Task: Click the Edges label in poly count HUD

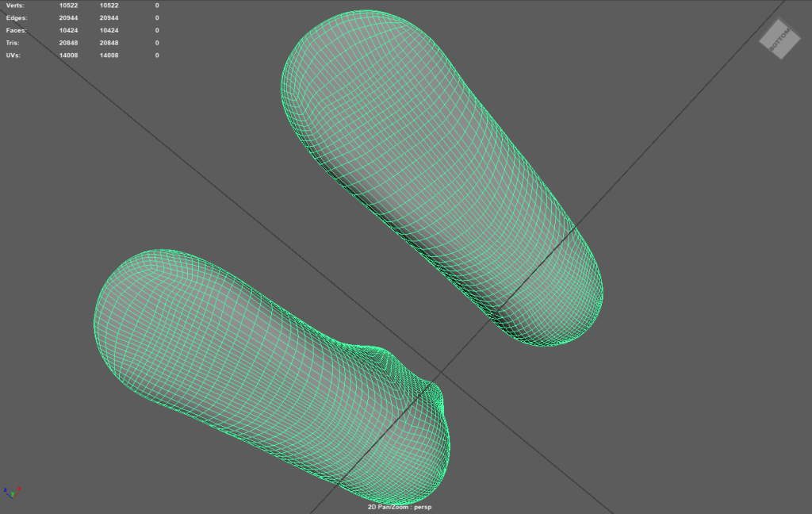Action: coord(17,17)
